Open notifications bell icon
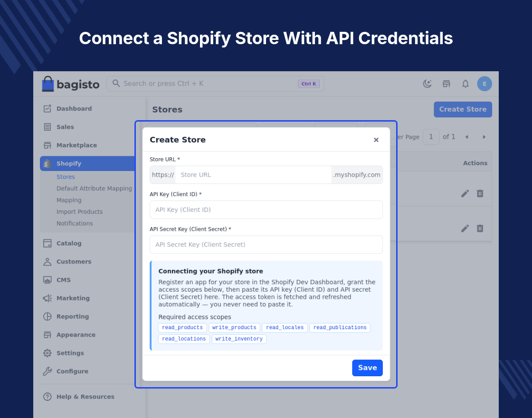Screen dimensions: 532x418 465,84
